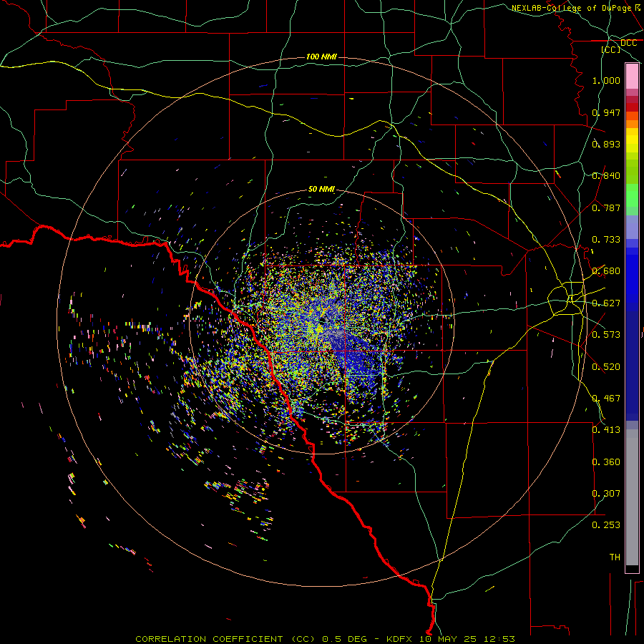
Task: Click the [CC] units label above legend
Action: click(x=611, y=49)
